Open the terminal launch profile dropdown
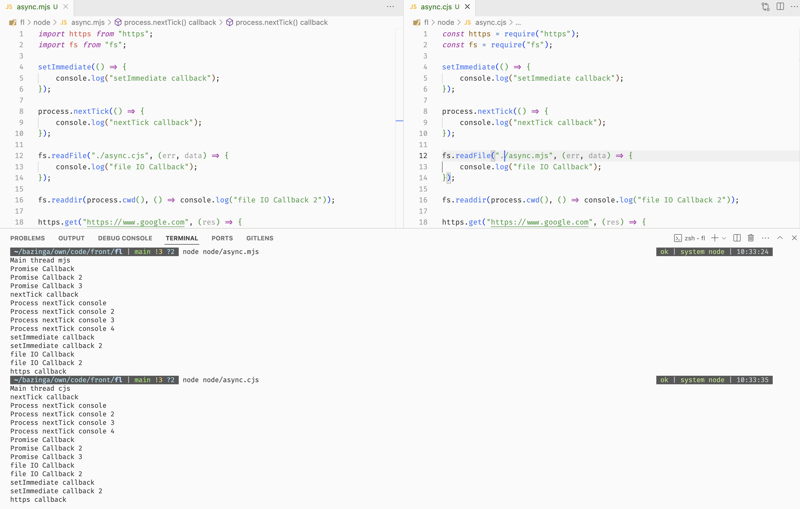The width and height of the screenshot is (800, 509). point(723,238)
